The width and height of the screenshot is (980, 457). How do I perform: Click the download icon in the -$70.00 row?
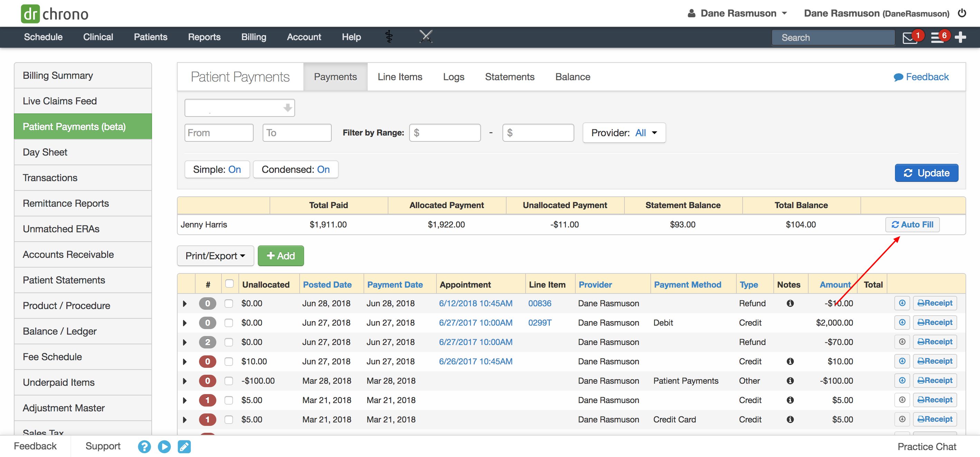click(902, 342)
